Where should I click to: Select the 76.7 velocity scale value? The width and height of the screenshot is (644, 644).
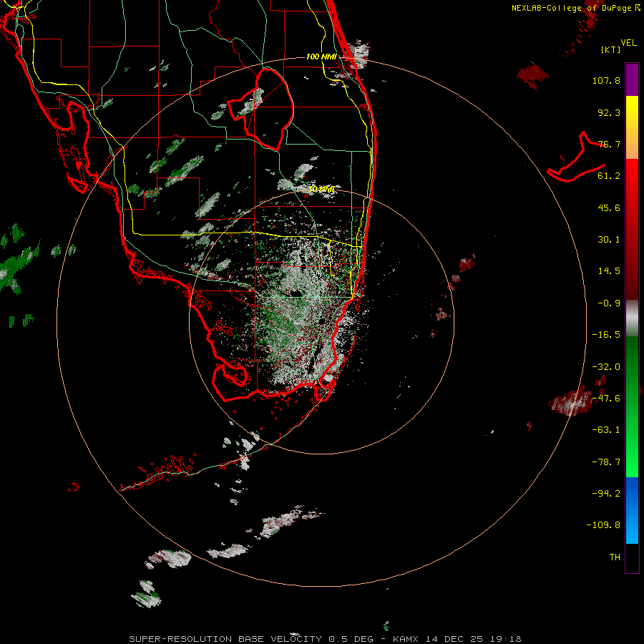(609, 144)
